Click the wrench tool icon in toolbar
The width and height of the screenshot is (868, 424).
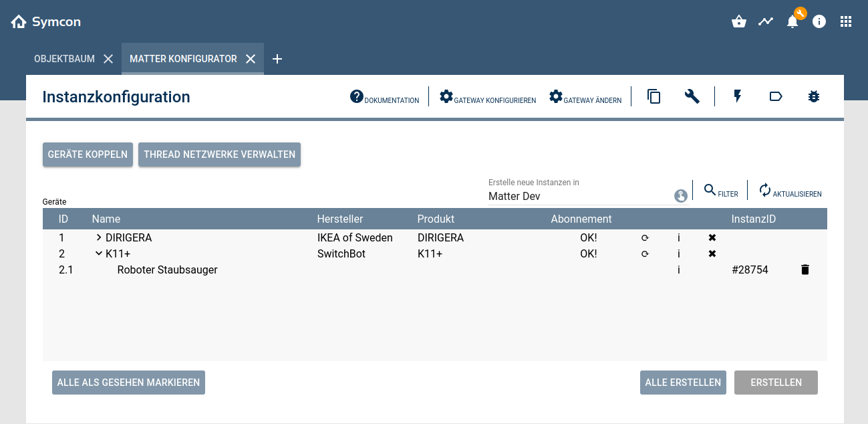coord(692,97)
